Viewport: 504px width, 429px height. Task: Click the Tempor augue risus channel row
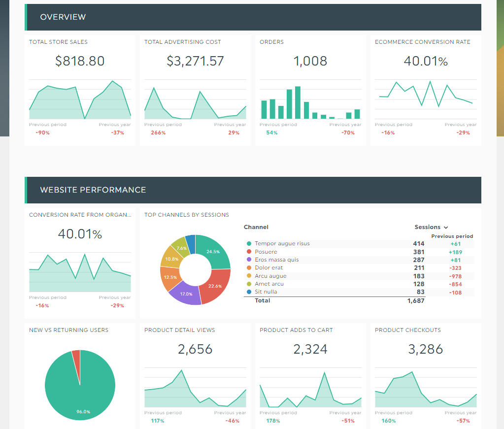click(359, 244)
